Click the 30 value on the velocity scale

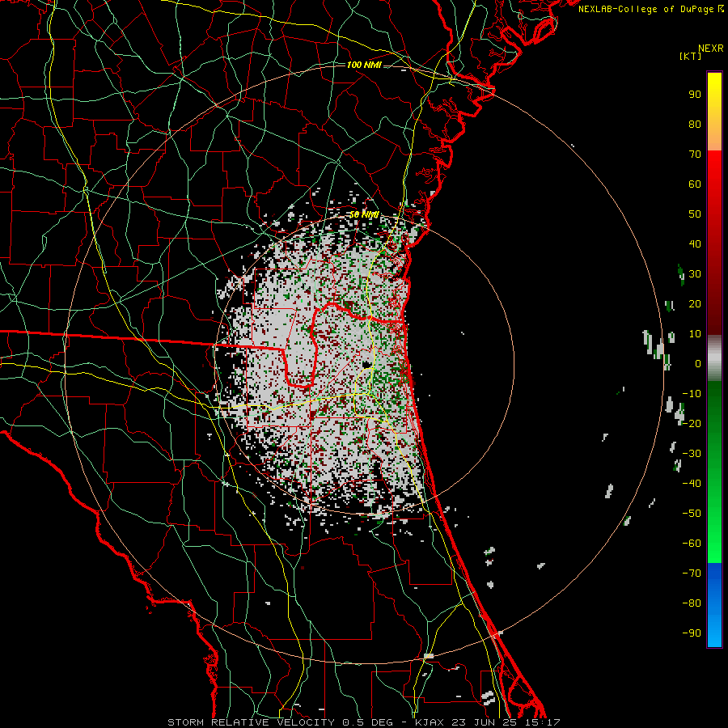click(695, 274)
